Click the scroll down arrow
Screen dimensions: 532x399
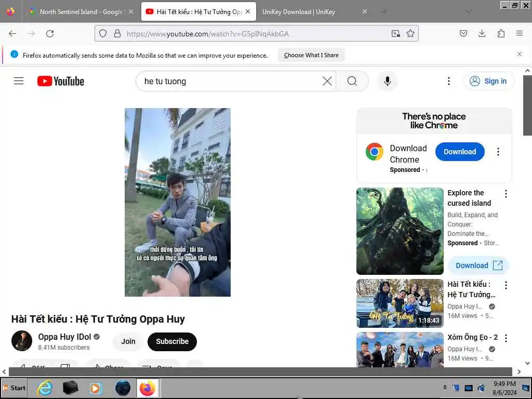(x=527, y=363)
